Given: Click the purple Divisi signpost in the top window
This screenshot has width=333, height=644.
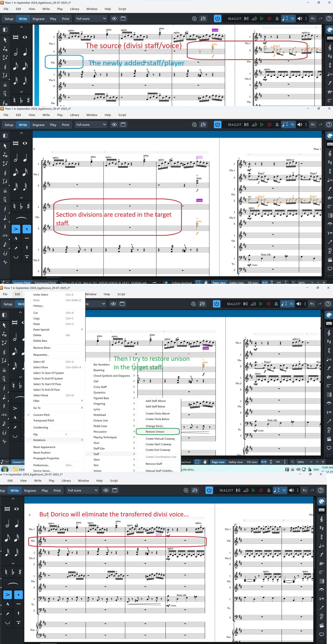Looking at the screenshot, I should click(215, 30).
